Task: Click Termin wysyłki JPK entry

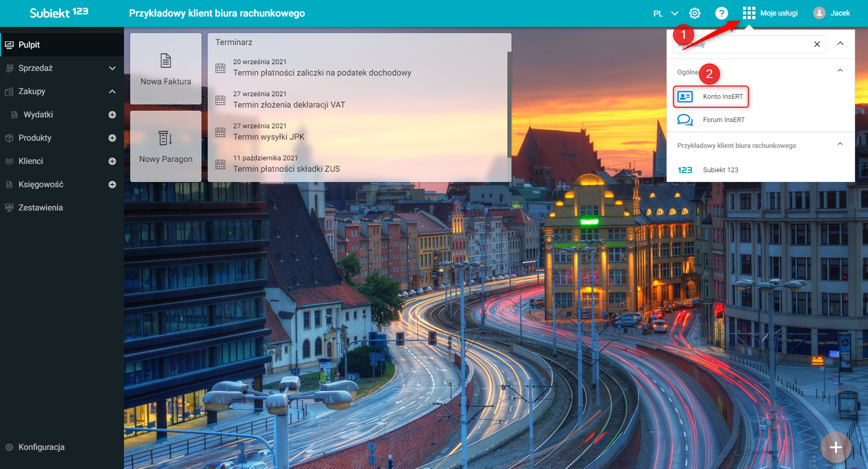Action: click(x=269, y=137)
